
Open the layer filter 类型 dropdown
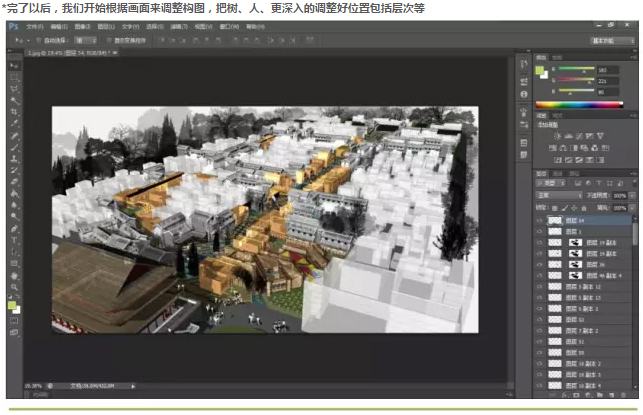(551, 183)
